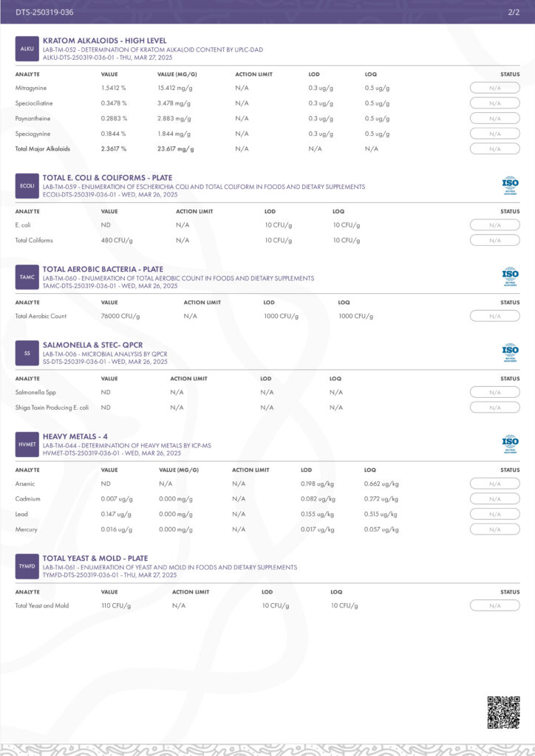Click the SS section badge icon
This screenshot has width=535, height=756.
(x=27, y=353)
